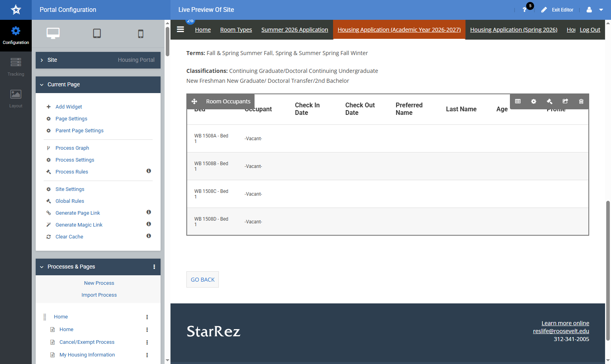Image resolution: width=611 pixels, height=364 pixels.
Task: Show info for Clear Cache
Action: pyautogui.click(x=149, y=236)
